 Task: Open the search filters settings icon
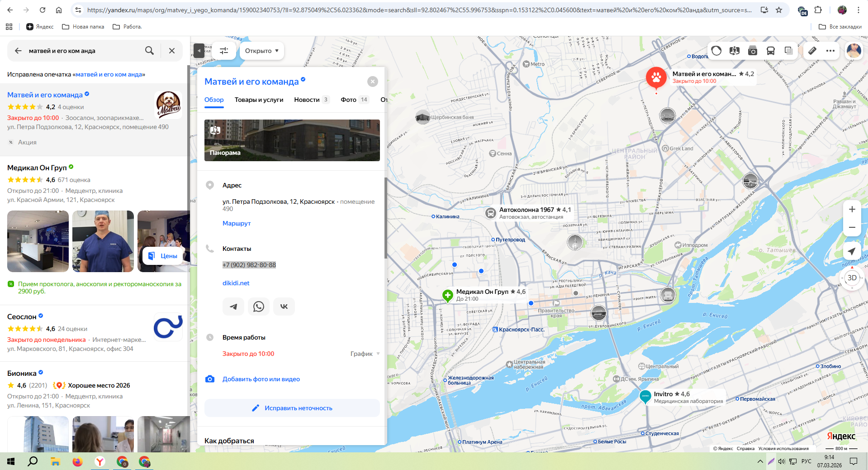[x=224, y=51]
